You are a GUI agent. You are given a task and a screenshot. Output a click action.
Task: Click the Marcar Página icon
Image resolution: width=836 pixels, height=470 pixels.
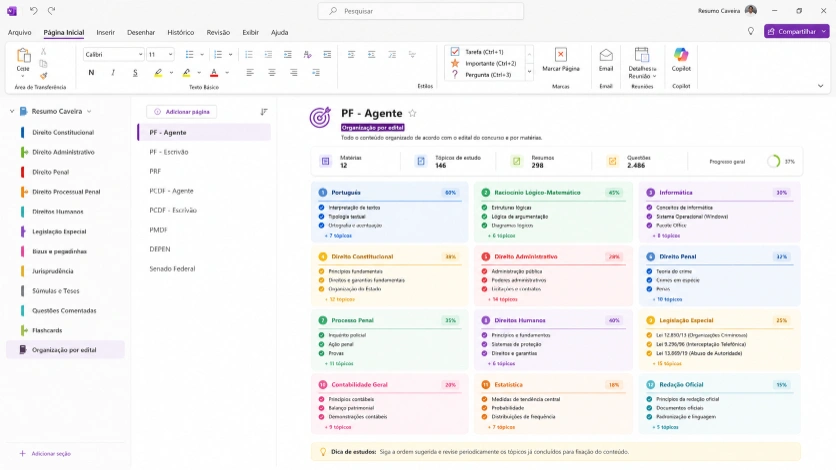[x=560, y=55]
